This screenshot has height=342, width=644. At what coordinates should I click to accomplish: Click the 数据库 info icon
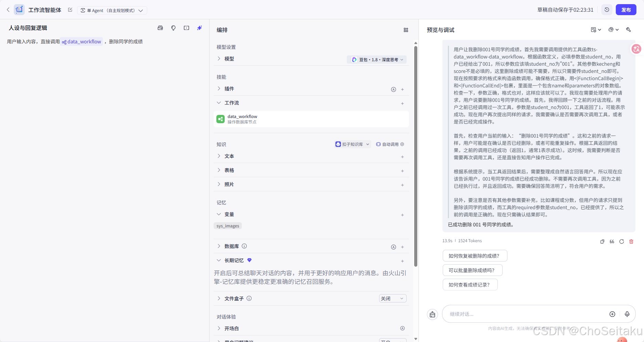point(244,246)
